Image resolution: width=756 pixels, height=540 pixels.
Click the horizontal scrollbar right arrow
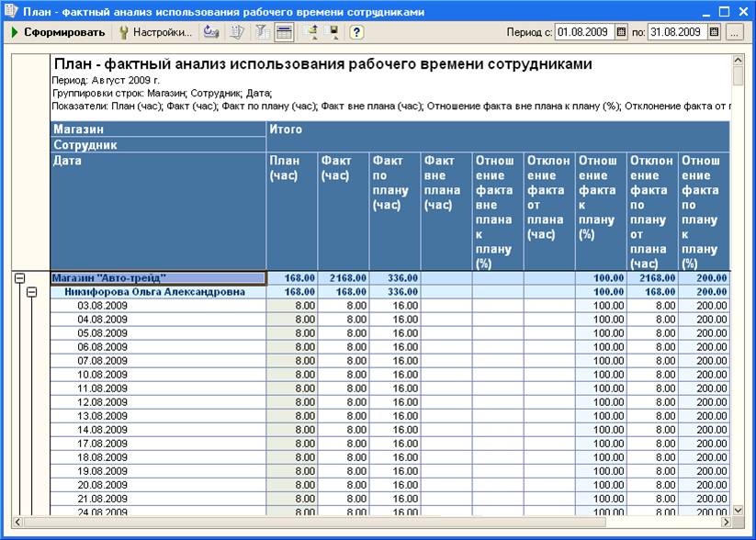pyautogui.click(x=726, y=523)
